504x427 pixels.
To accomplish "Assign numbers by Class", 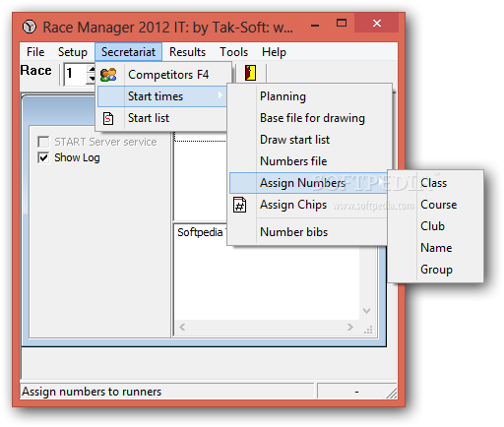I will click(x=435, y=183).
